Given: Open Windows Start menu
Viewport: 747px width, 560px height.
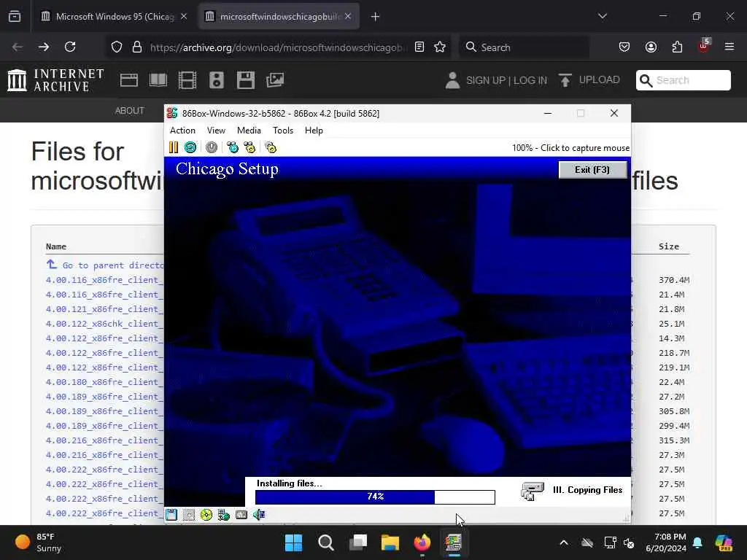Looking at the screenshot, I should tap(293, 542).
